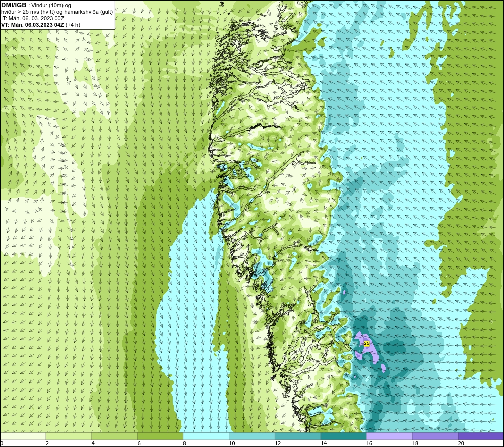Click the above-20 m/s dark purple legend swatch
504x447 pixels.
(481, 436)
